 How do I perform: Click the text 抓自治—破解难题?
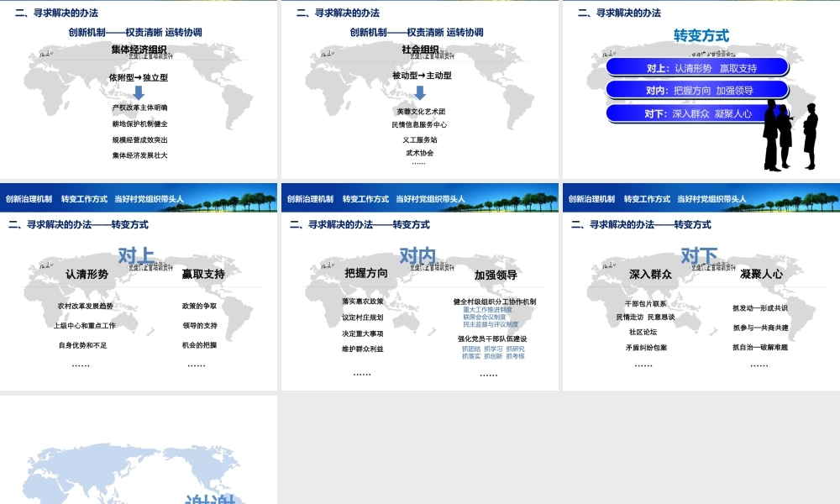(760, 348)
